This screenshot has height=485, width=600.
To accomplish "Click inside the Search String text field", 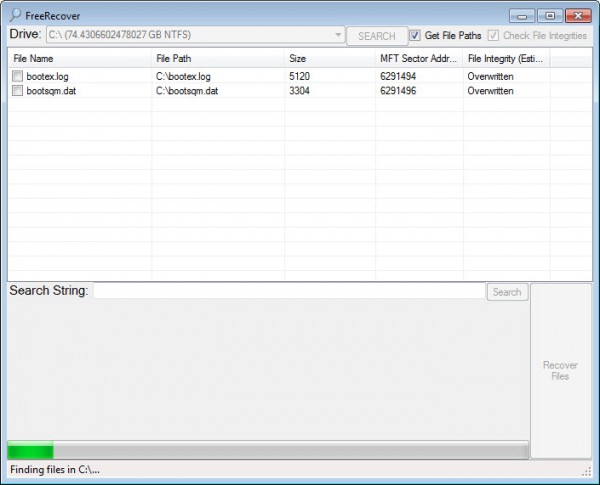I will coord(288,292).
